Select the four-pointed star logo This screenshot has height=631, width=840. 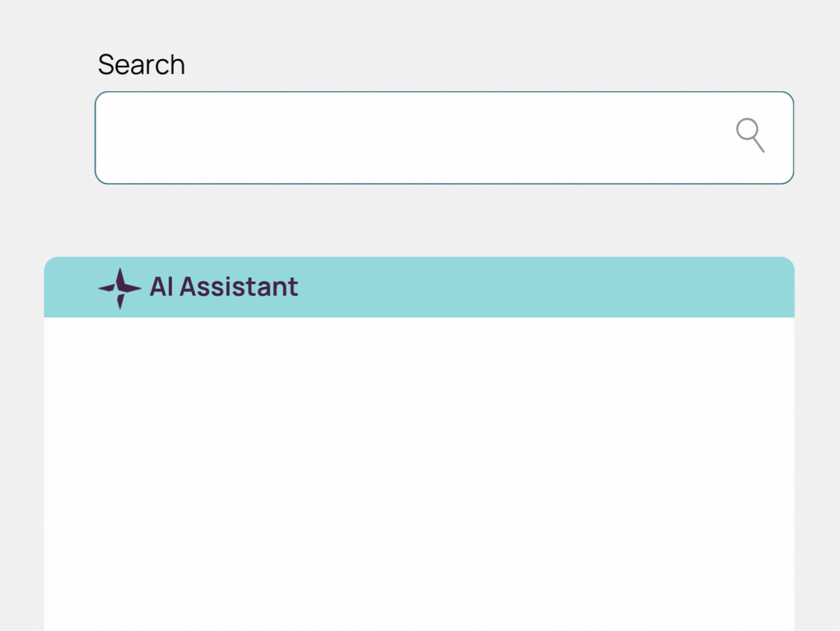click(120, 288)
